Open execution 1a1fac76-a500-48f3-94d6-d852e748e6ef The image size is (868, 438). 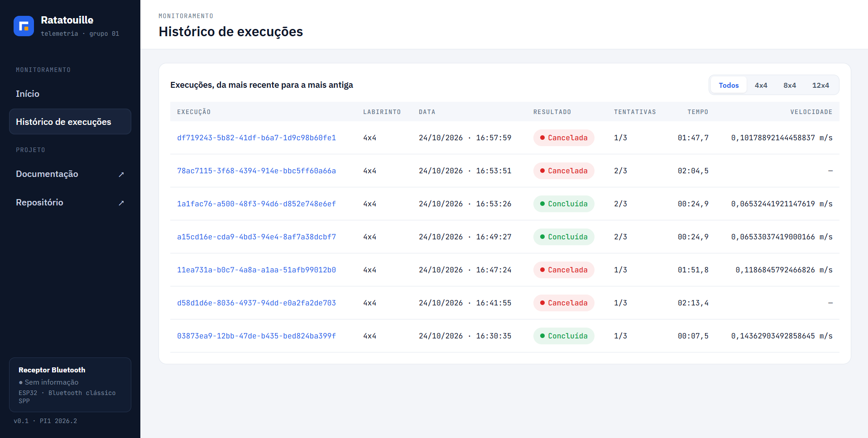[x=256, y=204]
